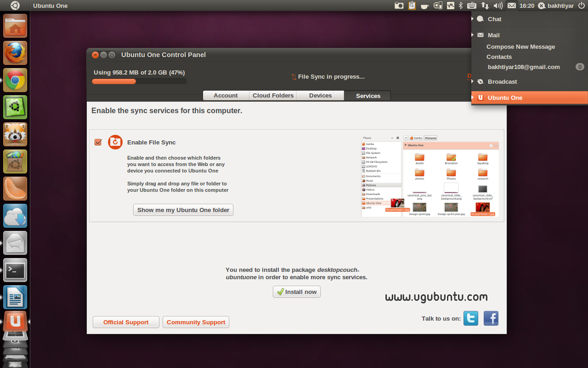Select Broadcast in messaging menu
Image resolution: width=588 pixels, height=368 pixels.
click(x=530, y=81)
